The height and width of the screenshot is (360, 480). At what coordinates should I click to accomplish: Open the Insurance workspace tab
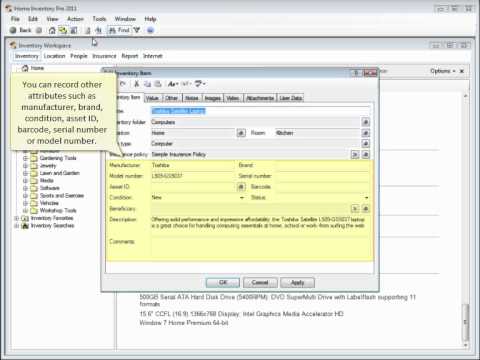coord(104,56)
